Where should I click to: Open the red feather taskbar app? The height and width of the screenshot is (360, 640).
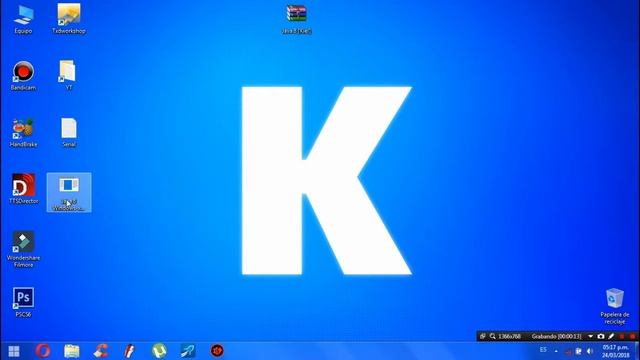[x=129, y=351]
